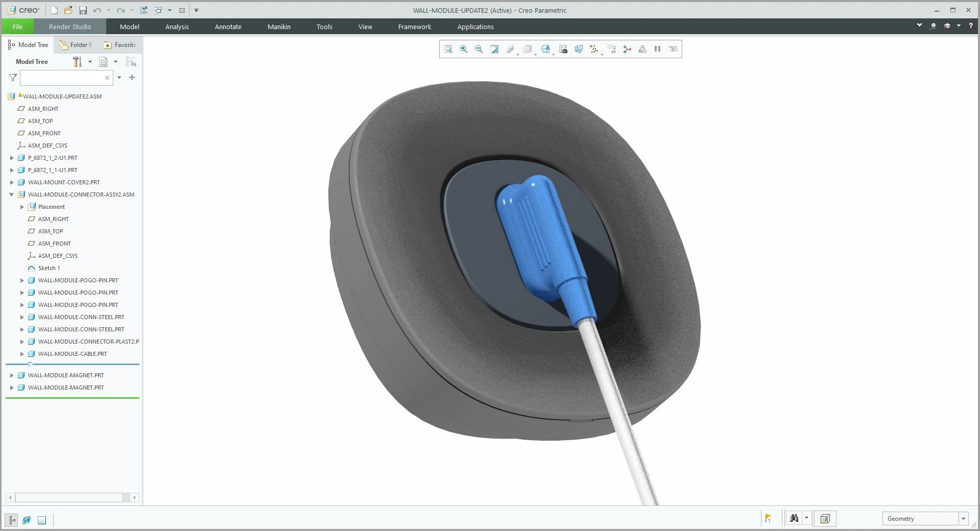This screenshot has width=980, height=531.
Task: Select WALL-MODULE-CONNECTOR-PLAST2 part
Action: (88, 342)
